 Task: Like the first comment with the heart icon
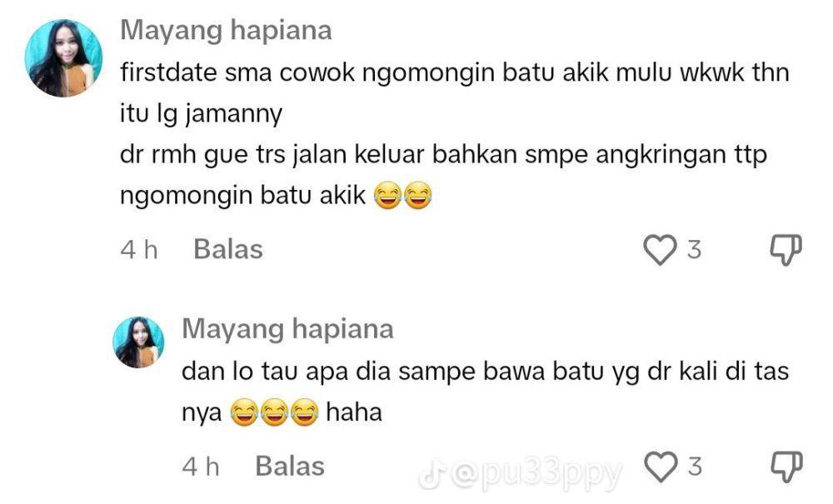660,250
